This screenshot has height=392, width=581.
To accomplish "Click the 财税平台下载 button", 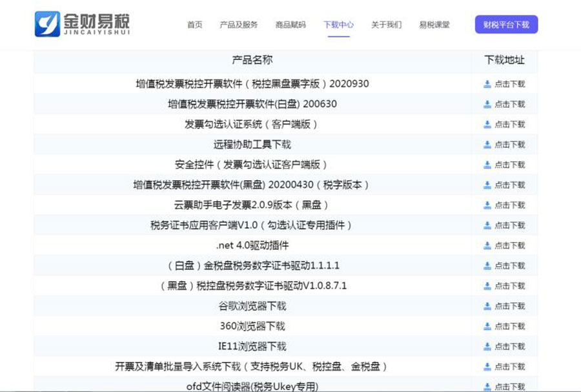I will pyautogui.click(x=506, y=25).
